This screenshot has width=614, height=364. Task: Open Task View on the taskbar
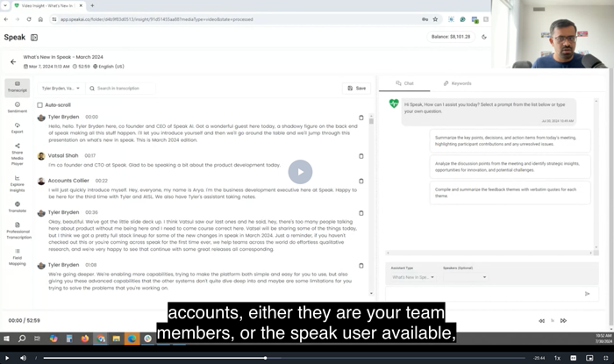[x=37, y=339]
